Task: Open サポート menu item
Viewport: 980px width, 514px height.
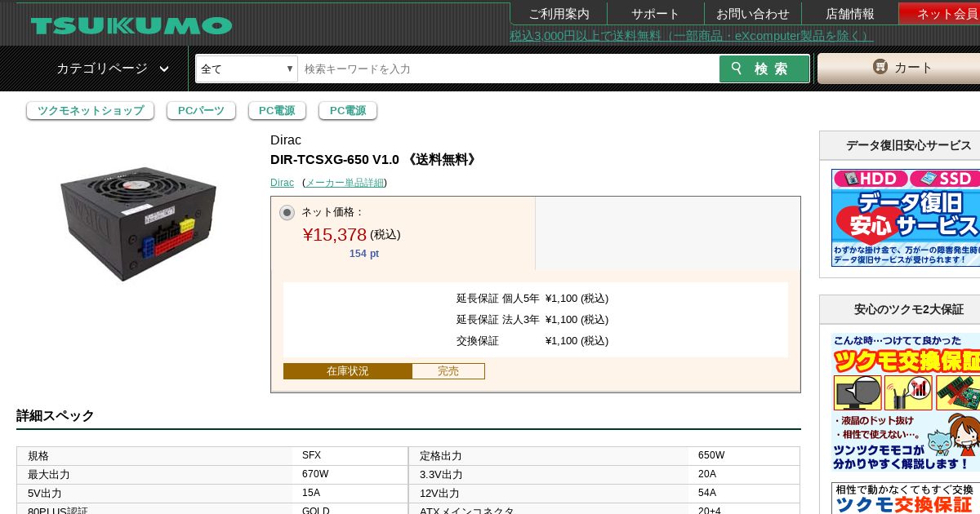Action: pyautogui.click(x=655, y=14)
